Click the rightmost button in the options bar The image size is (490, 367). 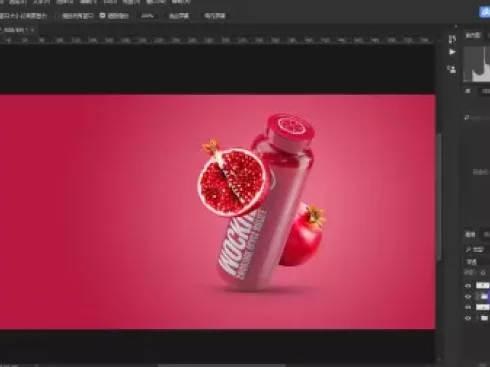215,16
